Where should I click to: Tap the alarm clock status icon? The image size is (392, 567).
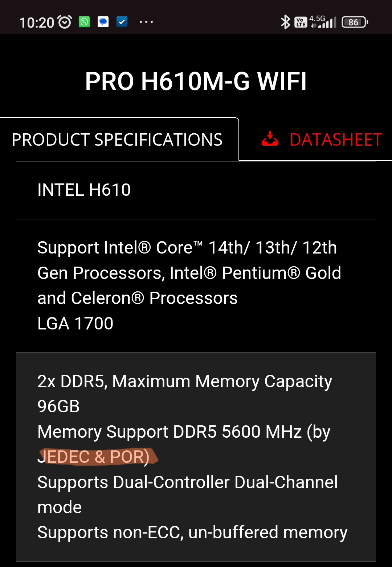[x=65, y=22]
